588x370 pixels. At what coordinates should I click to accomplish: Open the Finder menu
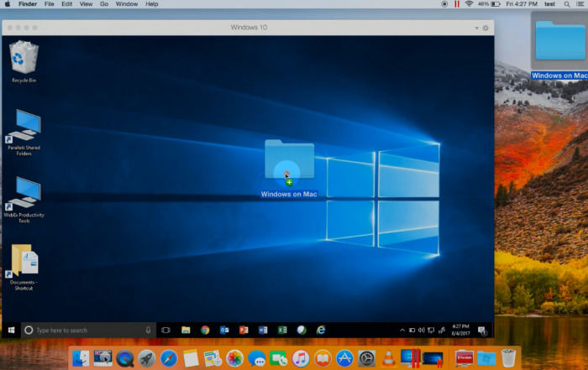pyautogui.click(x=28, y=4)
